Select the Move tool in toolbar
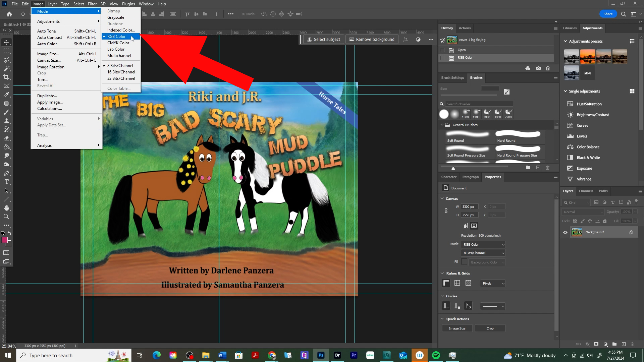 [6, 42]
